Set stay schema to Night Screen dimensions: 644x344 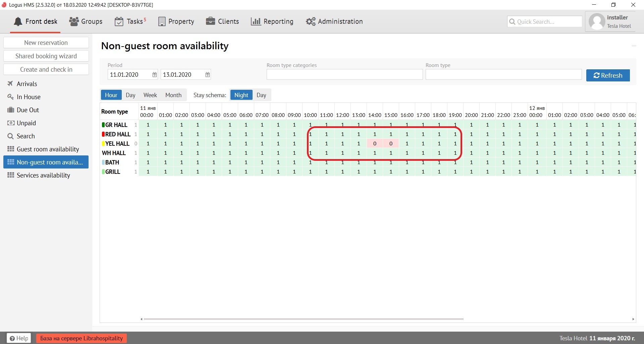tap(241, 95)
